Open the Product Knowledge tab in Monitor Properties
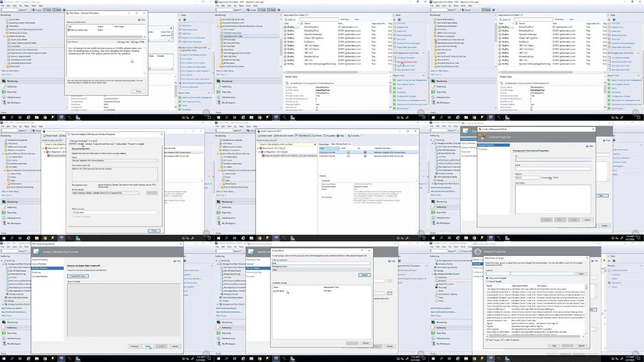This screenshot has width=644, height=362. [x=136, y=144]
